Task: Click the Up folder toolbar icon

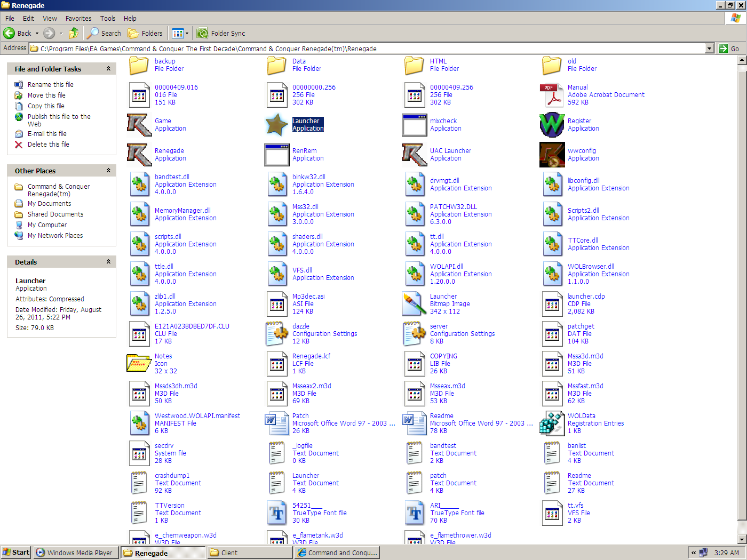Action: pos(74,33)
